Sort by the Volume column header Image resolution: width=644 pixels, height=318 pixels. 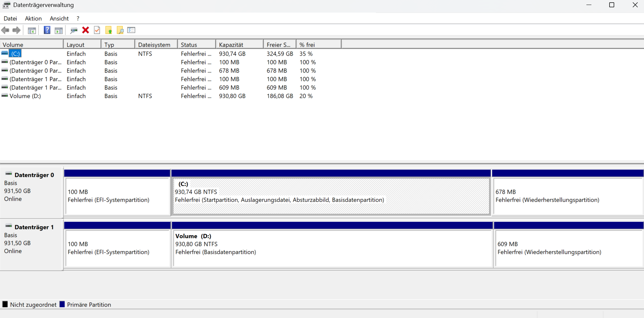tap(32, 44)
